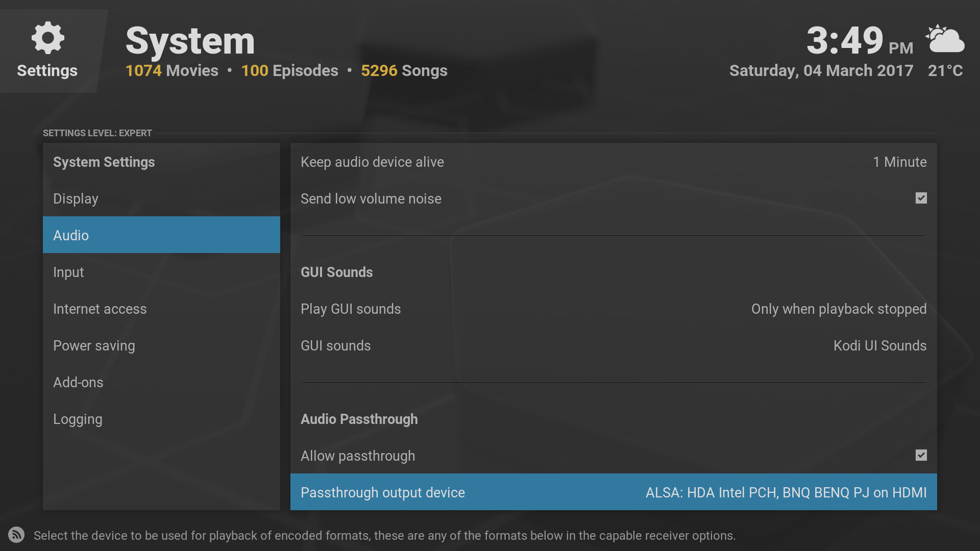Open Internet access settings
This screenshot has width=980, height=551.
(100, 309)
